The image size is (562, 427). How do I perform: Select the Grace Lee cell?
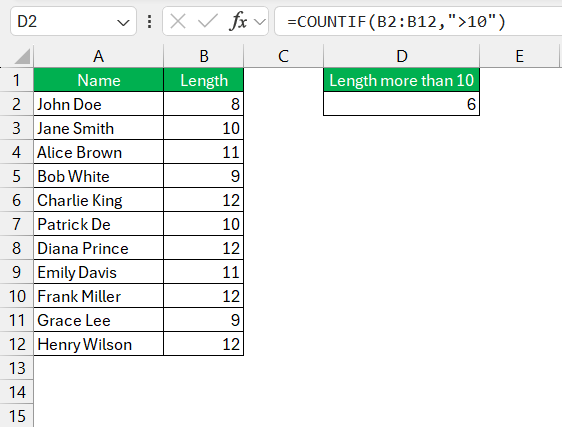(x=99, y=320)
